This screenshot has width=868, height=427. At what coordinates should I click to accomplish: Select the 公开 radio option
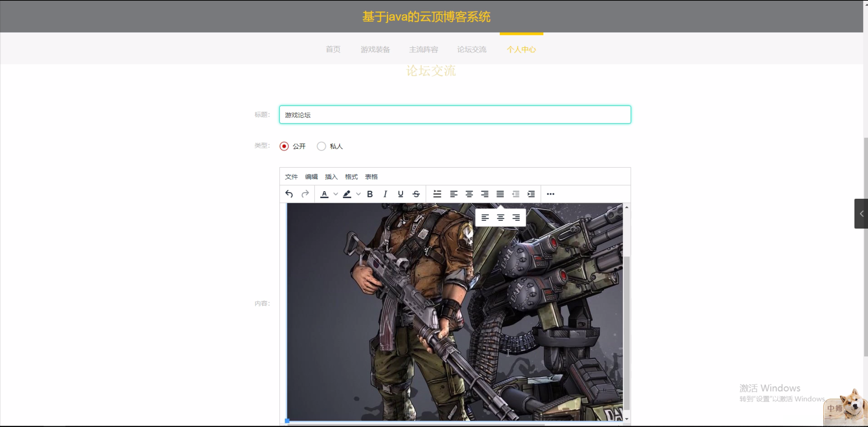tap(284, 146)
